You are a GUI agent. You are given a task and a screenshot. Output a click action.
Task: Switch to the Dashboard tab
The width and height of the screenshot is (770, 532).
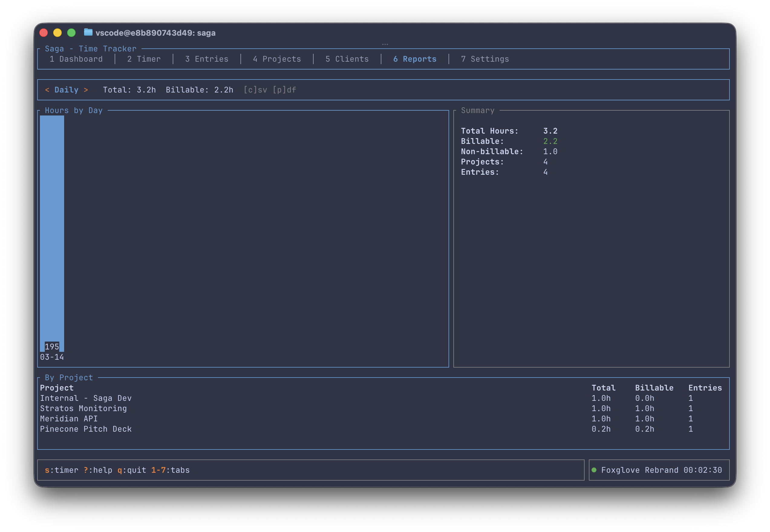click(x=76, y=59)
